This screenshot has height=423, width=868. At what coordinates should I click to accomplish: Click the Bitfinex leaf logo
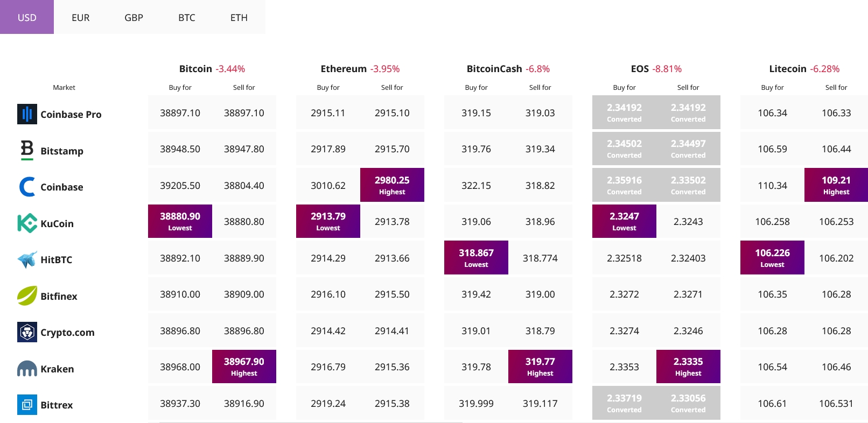[x=27, y=296]
